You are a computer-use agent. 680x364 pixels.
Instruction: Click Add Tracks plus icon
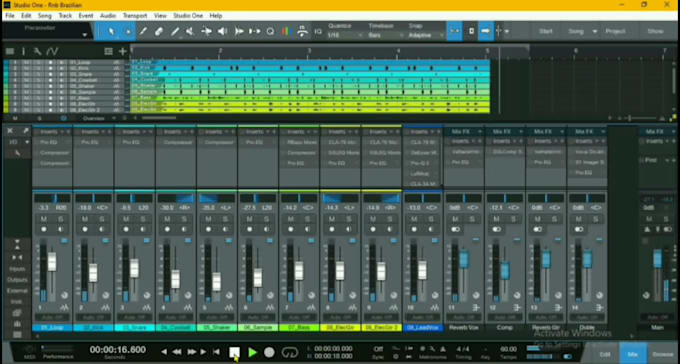[x=123, y=52]
